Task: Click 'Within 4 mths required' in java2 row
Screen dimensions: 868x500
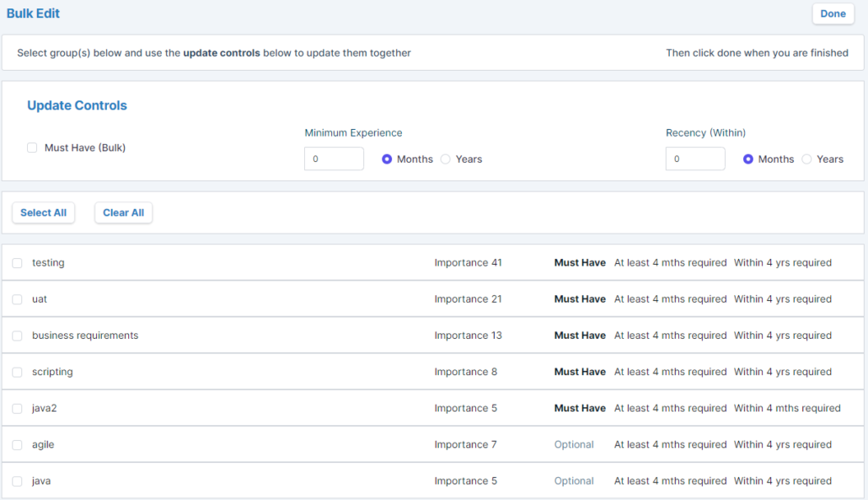Action: (x=787, y=408)
